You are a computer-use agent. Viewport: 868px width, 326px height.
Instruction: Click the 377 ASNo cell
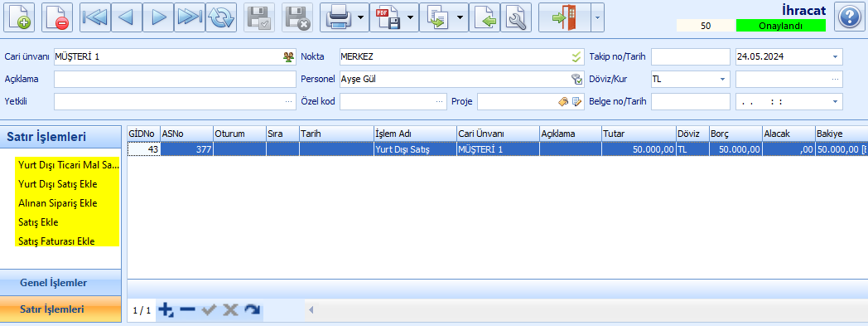[x=186, y=149]
